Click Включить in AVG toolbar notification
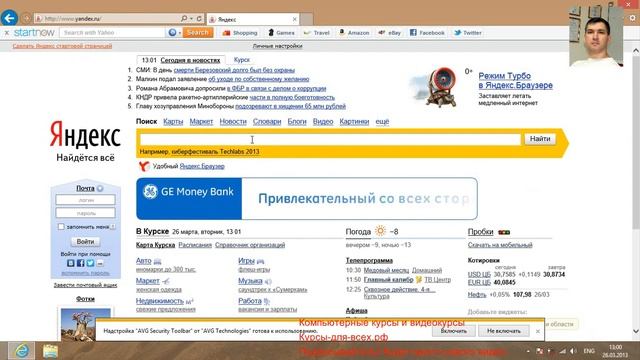This screenshot has height=360, width=640. [x=453, y=331]
